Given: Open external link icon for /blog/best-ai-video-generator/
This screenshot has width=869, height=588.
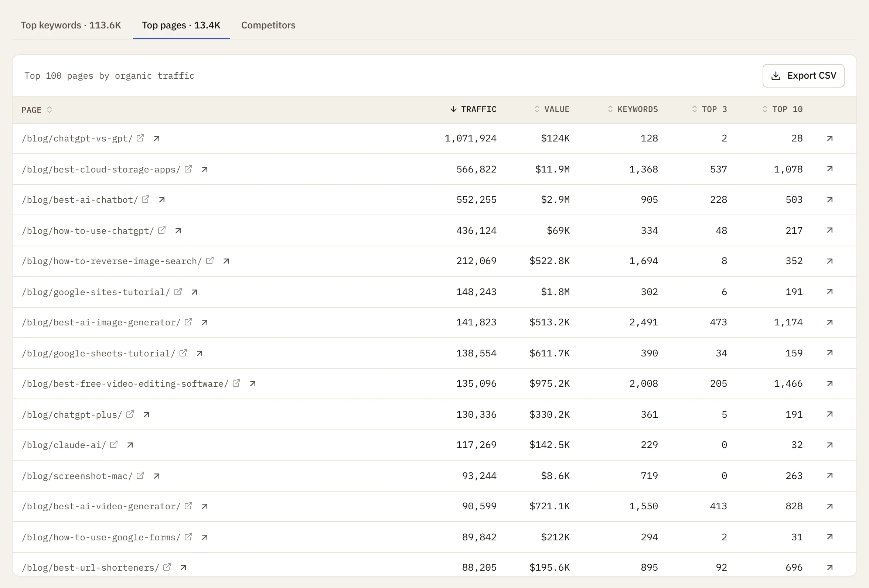Looking at the screenshot, I should (188, 506).
